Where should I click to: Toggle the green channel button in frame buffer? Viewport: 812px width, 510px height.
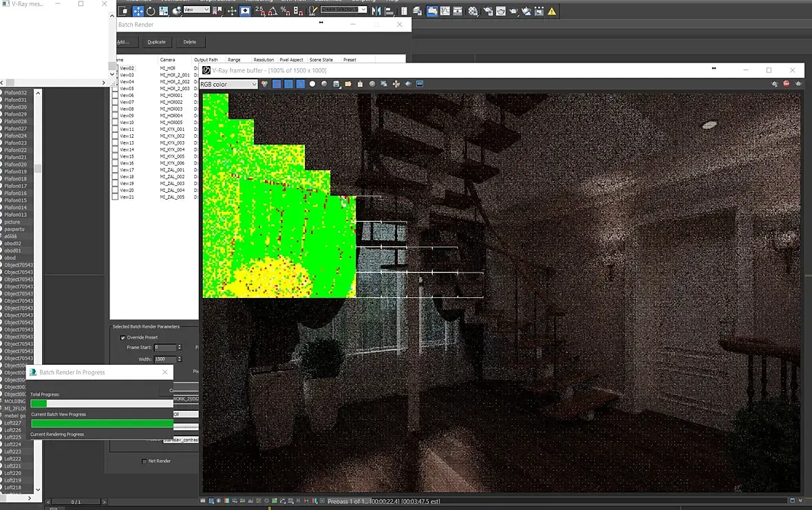pyautogui.click(x=288, y=84)
